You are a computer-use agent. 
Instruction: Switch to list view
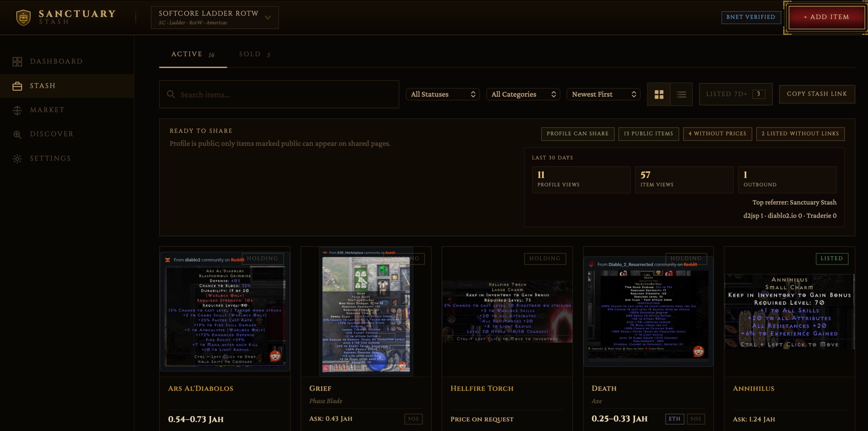click(681, 94)
